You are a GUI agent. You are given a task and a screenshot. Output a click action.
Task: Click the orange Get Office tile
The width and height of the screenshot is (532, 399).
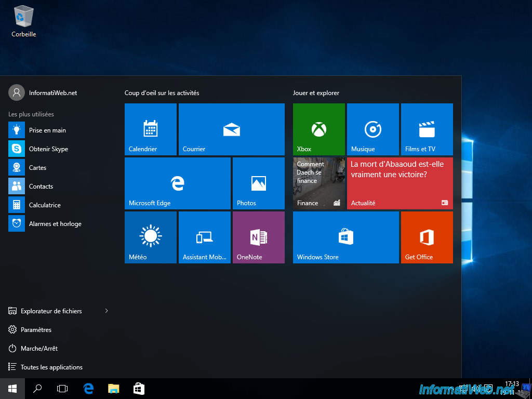click(x=427, y=237)
